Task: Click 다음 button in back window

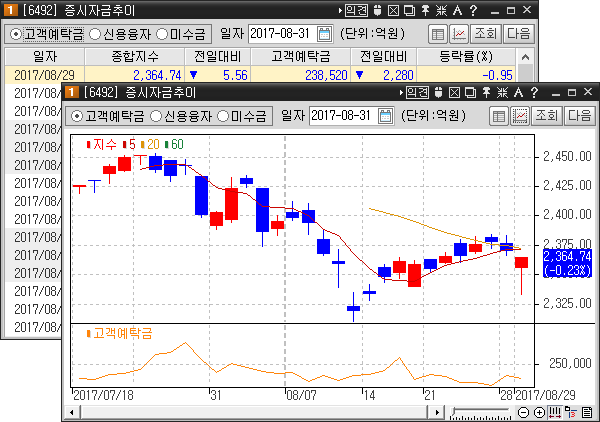Action: pos(518,34)
